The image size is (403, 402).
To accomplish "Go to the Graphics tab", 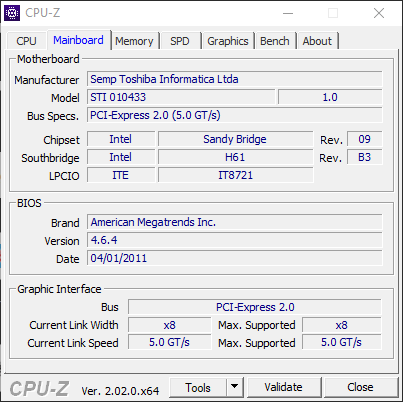I will click(228, 41).
